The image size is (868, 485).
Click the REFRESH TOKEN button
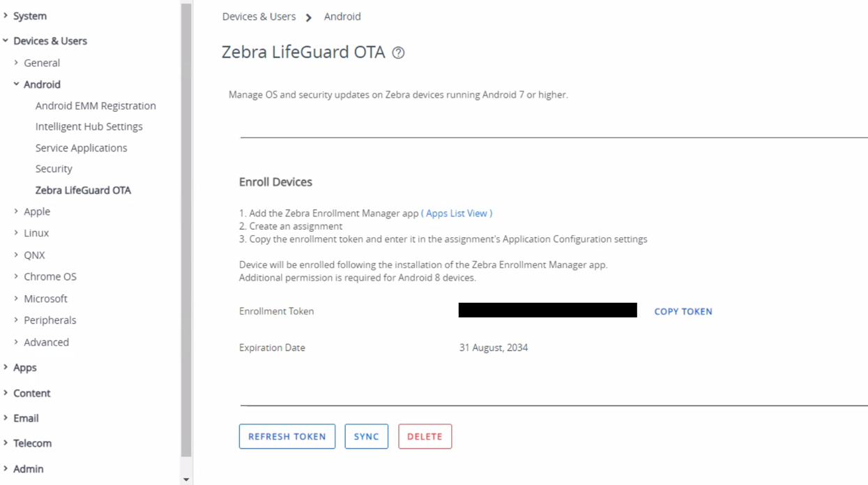click(x=287, y=435)
